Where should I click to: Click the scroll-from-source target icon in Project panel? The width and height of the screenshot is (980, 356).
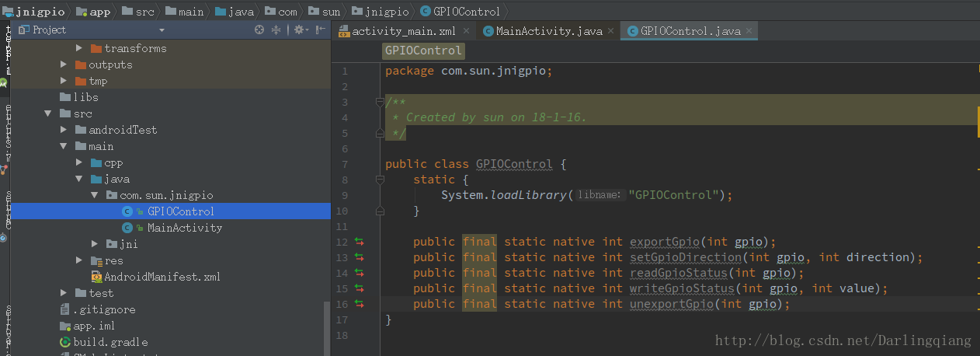[259, 30]
